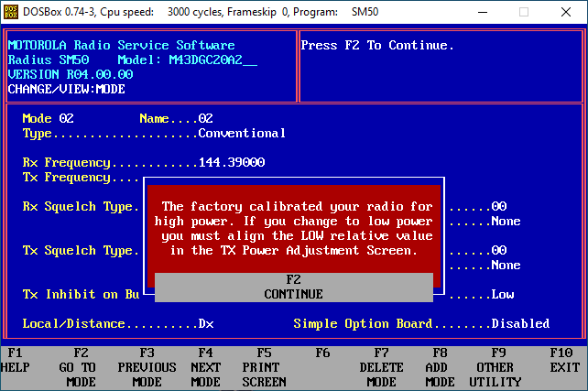Click the 'Rx Frequency' label
This screenshot has width=588, height=391.
click(66, 162)
